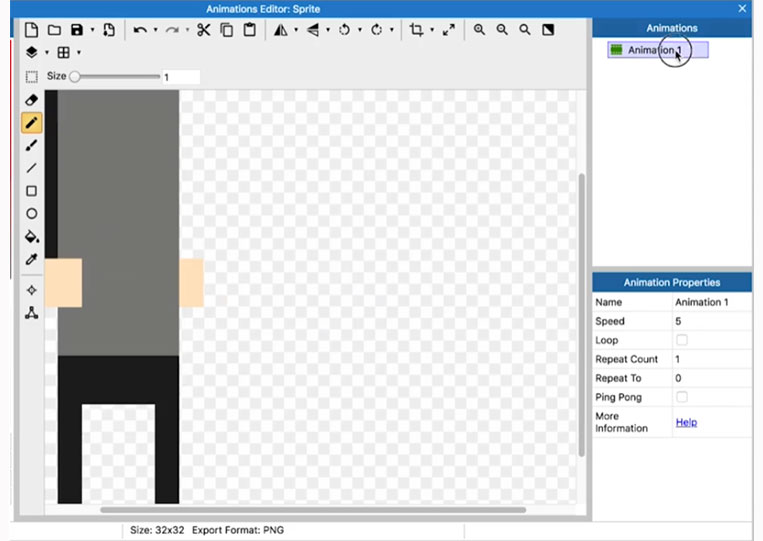
Task: Select the Origin point tool
Action: (x=32, y=290)
